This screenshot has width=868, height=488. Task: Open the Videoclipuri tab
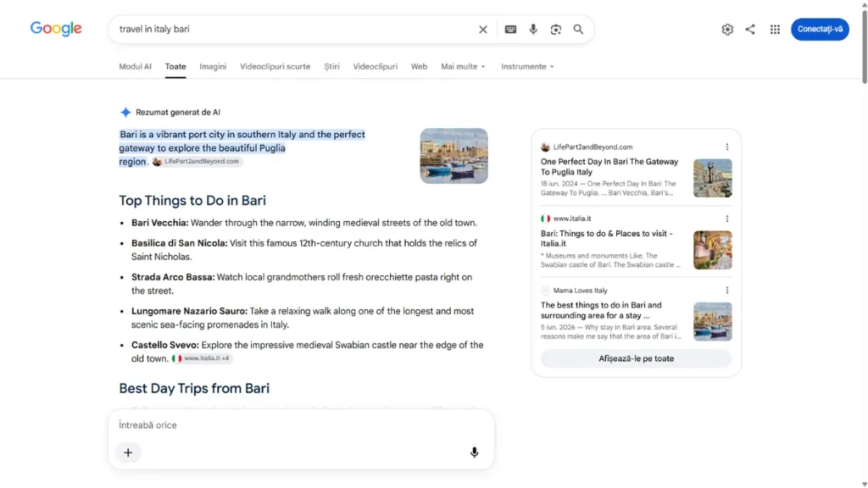pyautogui.click(x=376, y=66)
